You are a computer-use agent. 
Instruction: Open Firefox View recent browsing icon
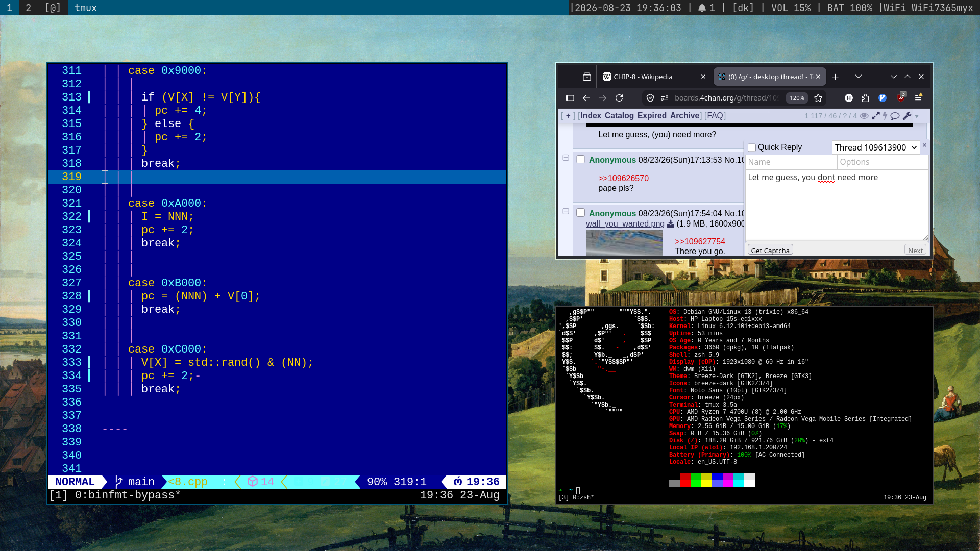[587, 77]
